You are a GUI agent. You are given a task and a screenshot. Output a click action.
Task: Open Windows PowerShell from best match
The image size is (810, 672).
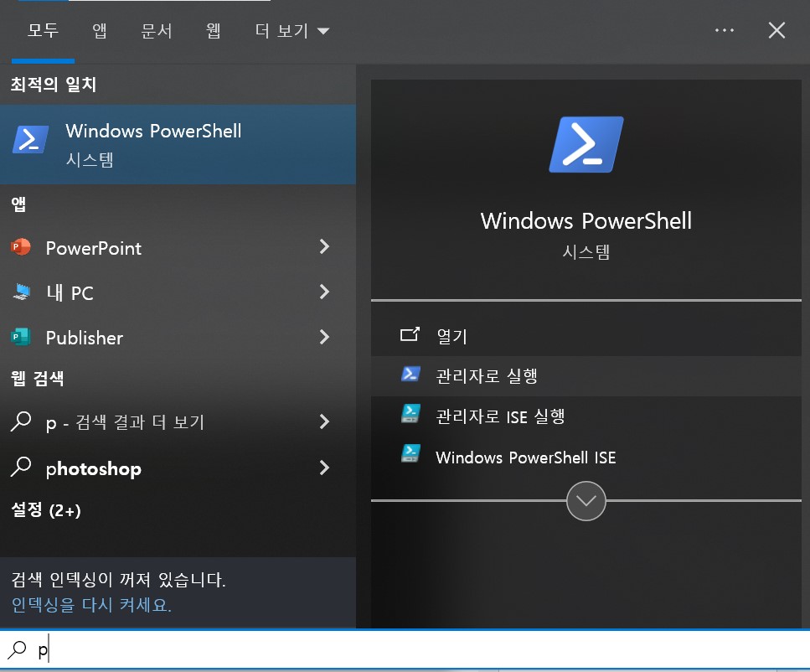tap(153, 142)
